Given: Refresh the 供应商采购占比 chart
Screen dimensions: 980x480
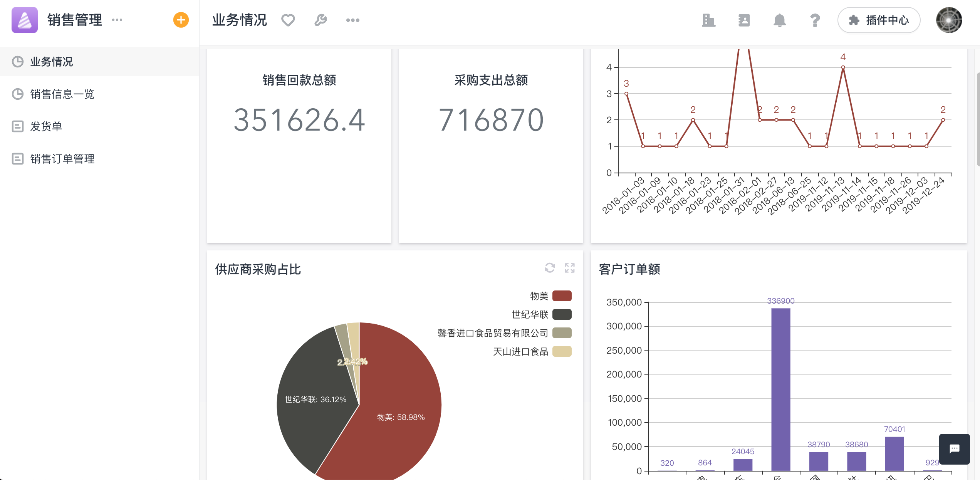Looking at the screenshot, I should (x=550, y=268).
